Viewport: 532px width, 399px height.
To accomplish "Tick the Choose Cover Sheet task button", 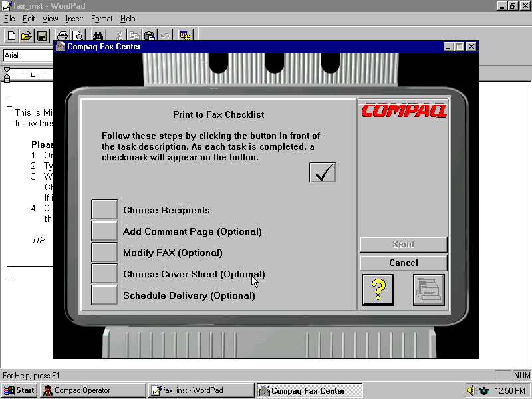I will [104, 273].
